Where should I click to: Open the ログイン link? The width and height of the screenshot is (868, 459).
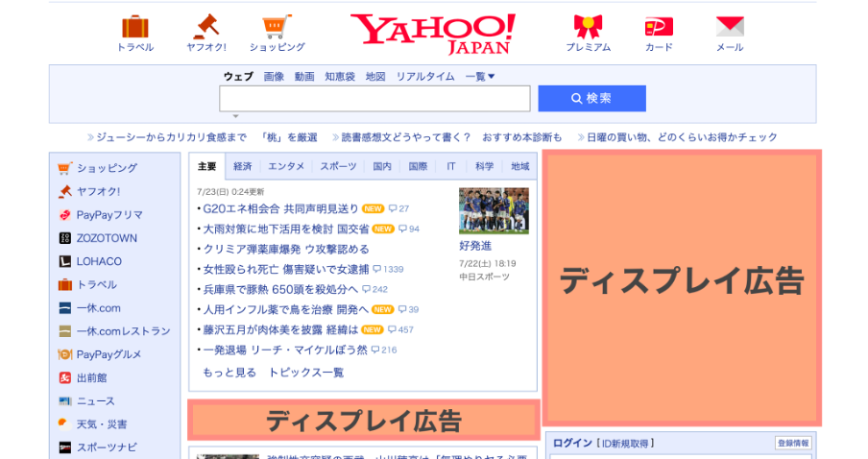(x=572, y=443)
